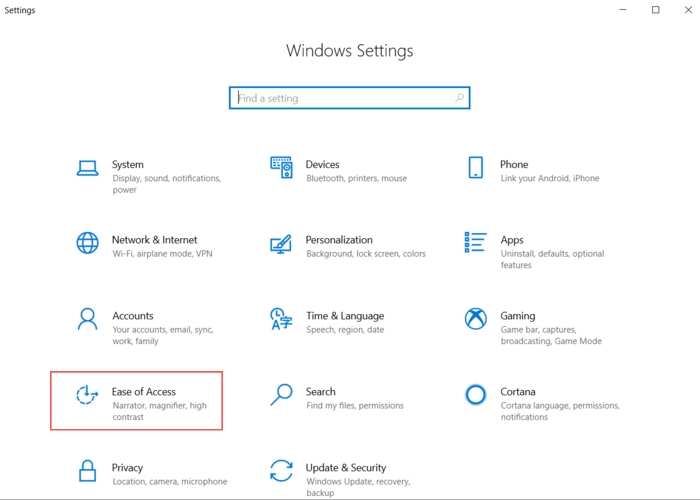The width and height of the screenshot is (700, 500).
Task: Focus the Find a setting box
Action: [x=350, y=98]
